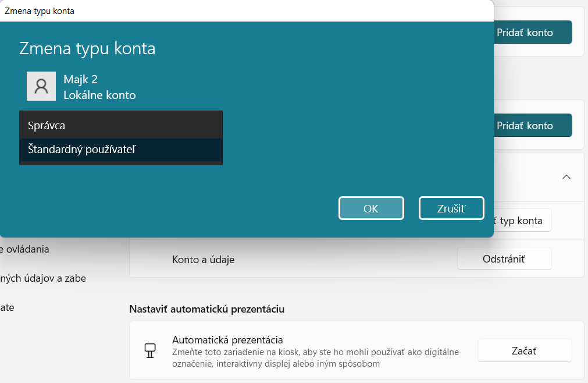588x383 pixels.
Task: Click the 'Zmena typu konta' window title bar
Action: [x=233, y=11]
